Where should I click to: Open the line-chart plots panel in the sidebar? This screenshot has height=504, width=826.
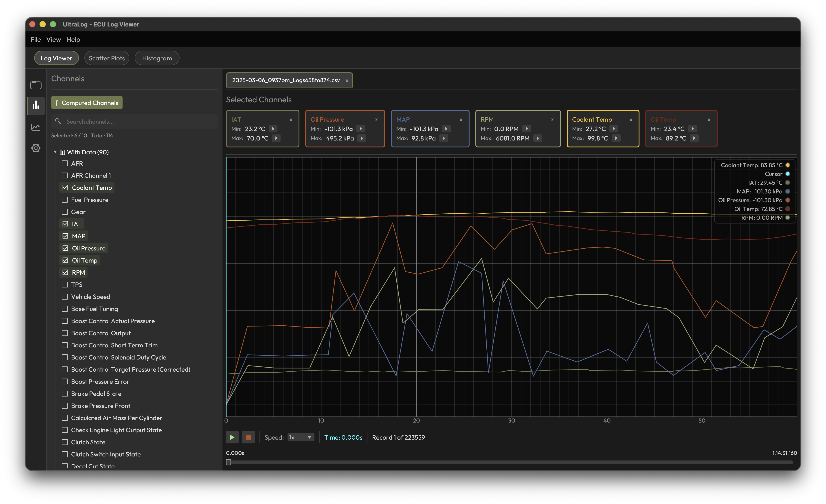35,127
